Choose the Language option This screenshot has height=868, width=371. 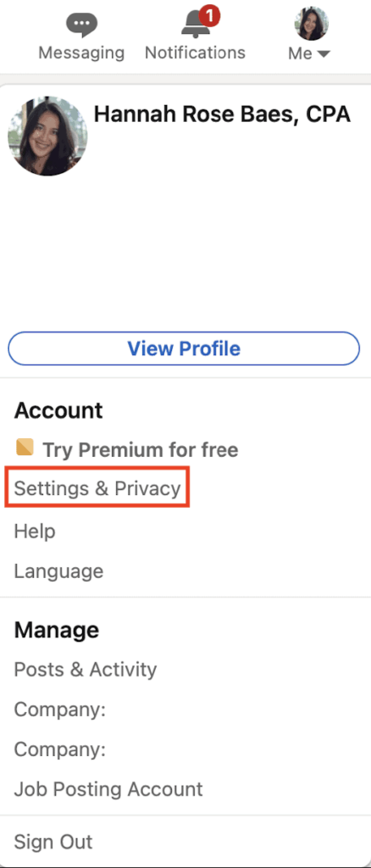(x=58, y=571)
